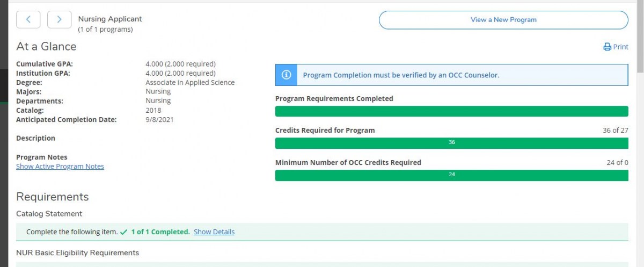Select the Nursing Applicant program title

110,19
